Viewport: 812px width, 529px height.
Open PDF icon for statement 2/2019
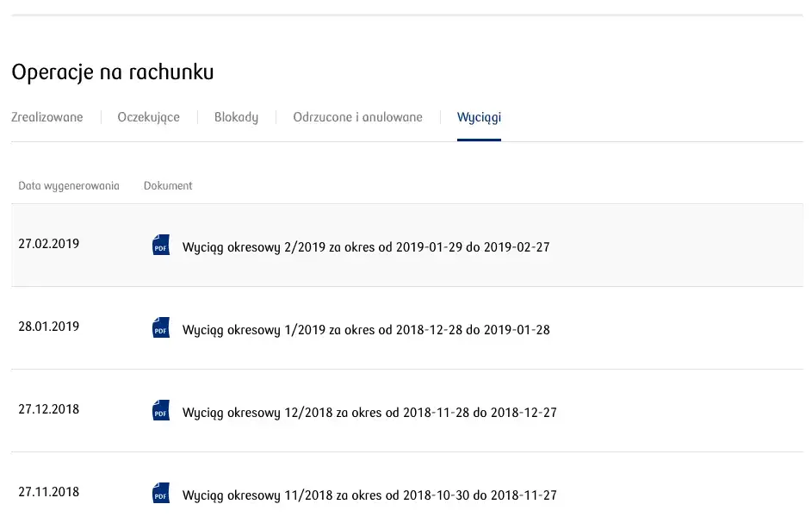161,246
